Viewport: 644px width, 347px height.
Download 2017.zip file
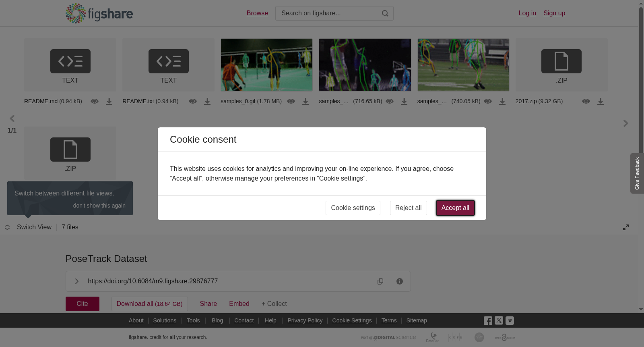tap(601, 102)
